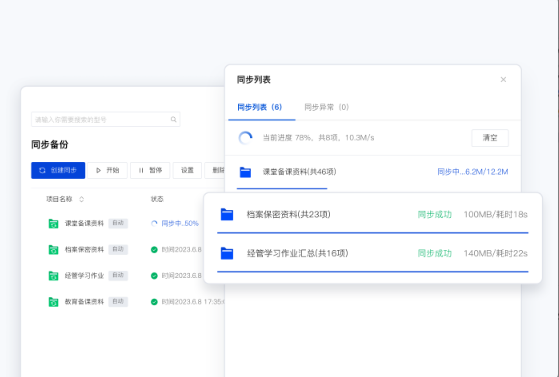This screenshot has height=377, width=559.
Task: Click the 自动 tag beside 教育备课资料
Action: point(118,301)
